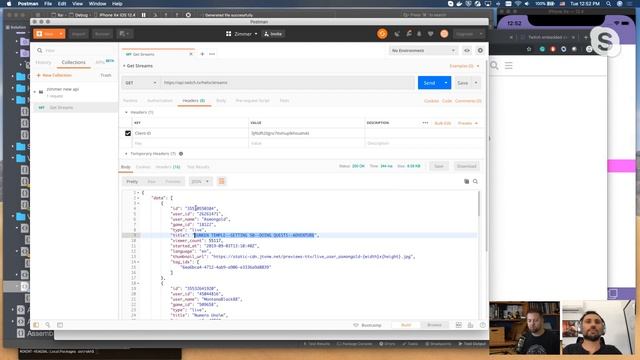
Task: Click the new window icon in Postman header
Action: (x=124, y=34)
